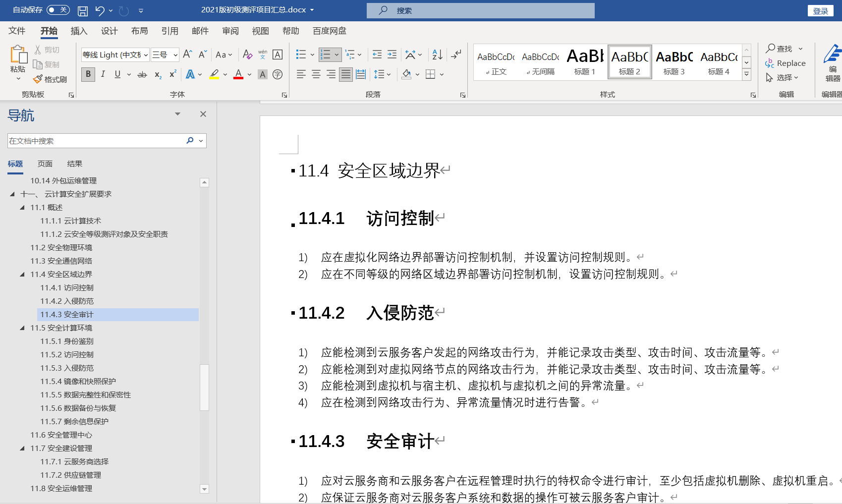
Task: Collapse the 11.4 安全区域边界 tree node
Action: click(22, 274)
